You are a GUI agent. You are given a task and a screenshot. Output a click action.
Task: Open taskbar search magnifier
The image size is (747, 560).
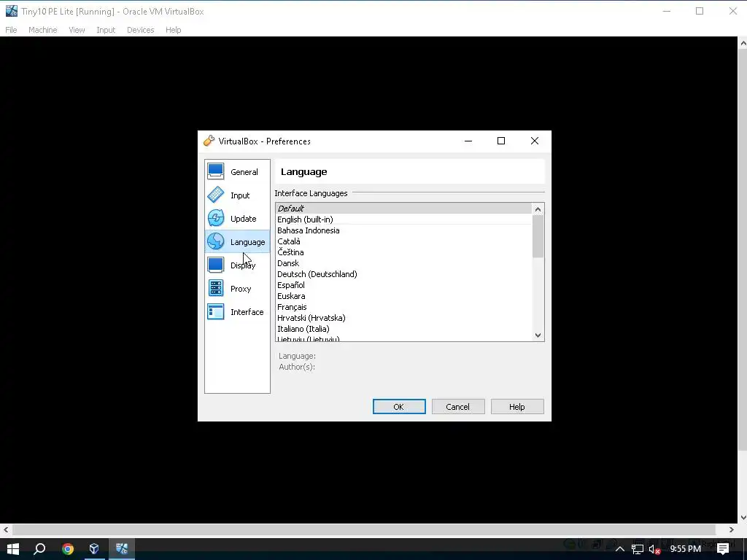point(39,549)
